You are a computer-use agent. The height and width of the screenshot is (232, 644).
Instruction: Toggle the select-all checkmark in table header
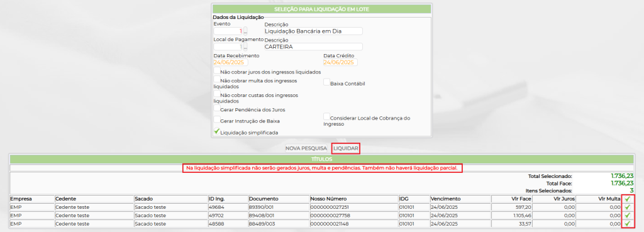coord(627,199)
